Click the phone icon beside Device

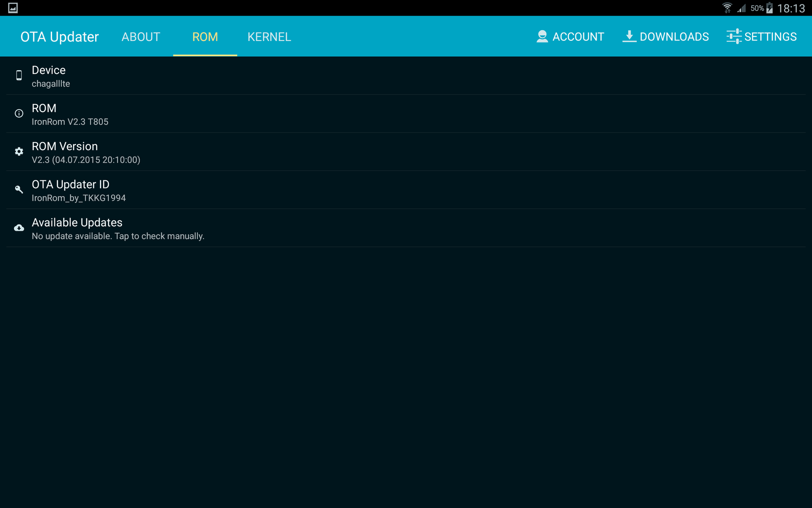[x=19, y=75]
